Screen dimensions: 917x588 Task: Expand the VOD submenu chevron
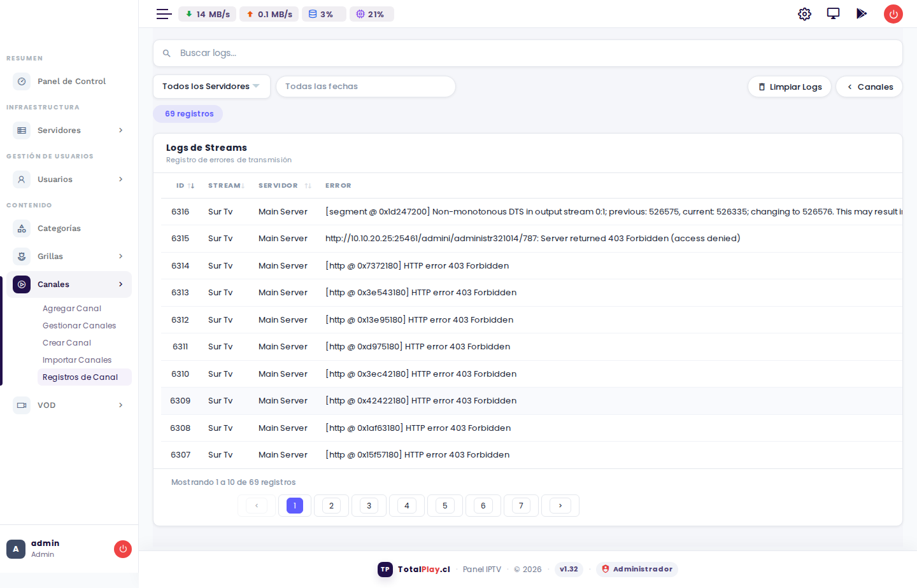(121, 405)
